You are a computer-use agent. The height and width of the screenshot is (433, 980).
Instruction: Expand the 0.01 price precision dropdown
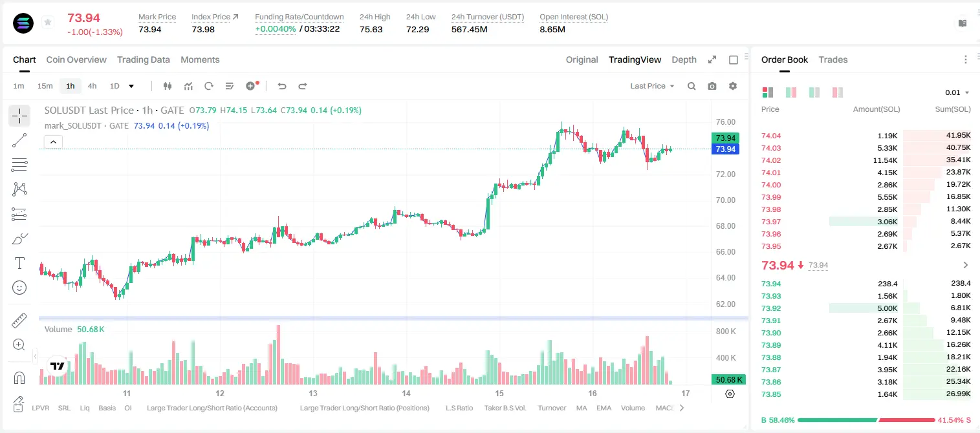pos(957,93)
